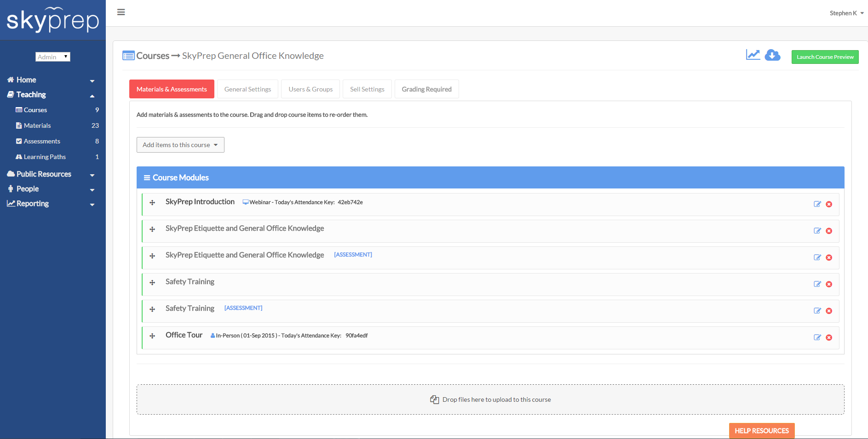Click the Courses list icon in the breadcrumb
The image size is (868, 439).
128,56
